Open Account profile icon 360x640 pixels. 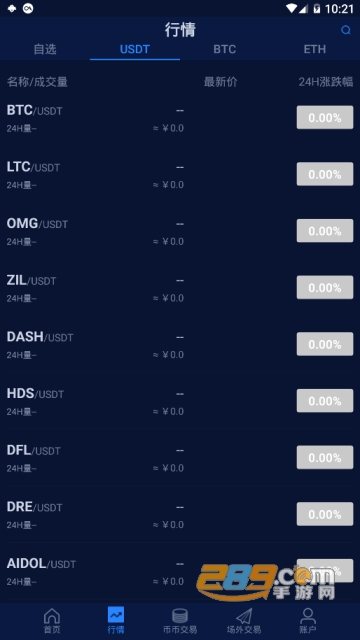pos(308,615)
